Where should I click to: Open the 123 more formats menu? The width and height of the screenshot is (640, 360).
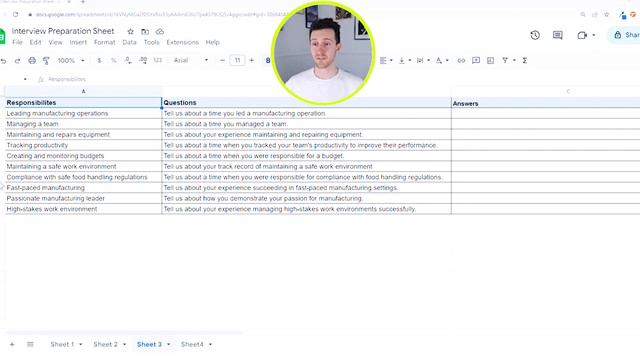[158, 60]
